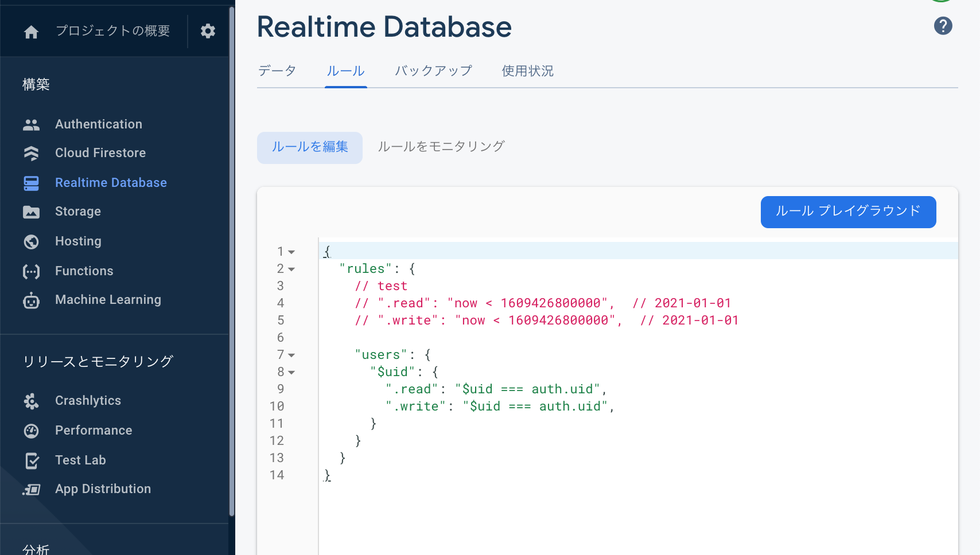Click the Realtime Database icon in sidebar
The width and height of the screenshot is (980, 555).
point(31,183)
